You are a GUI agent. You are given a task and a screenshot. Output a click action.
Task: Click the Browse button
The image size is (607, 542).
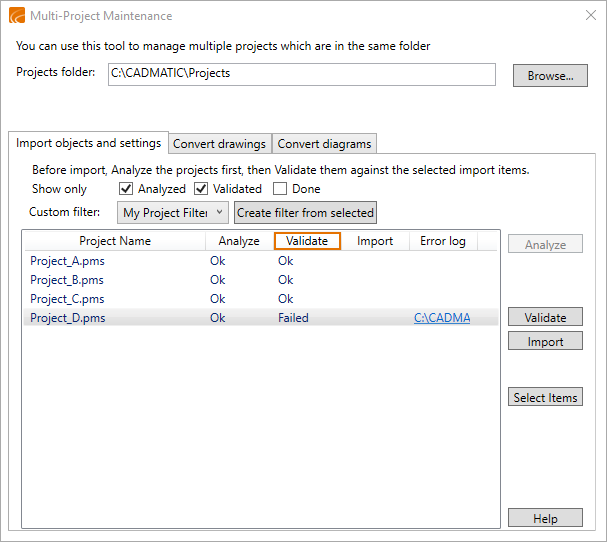549,76
